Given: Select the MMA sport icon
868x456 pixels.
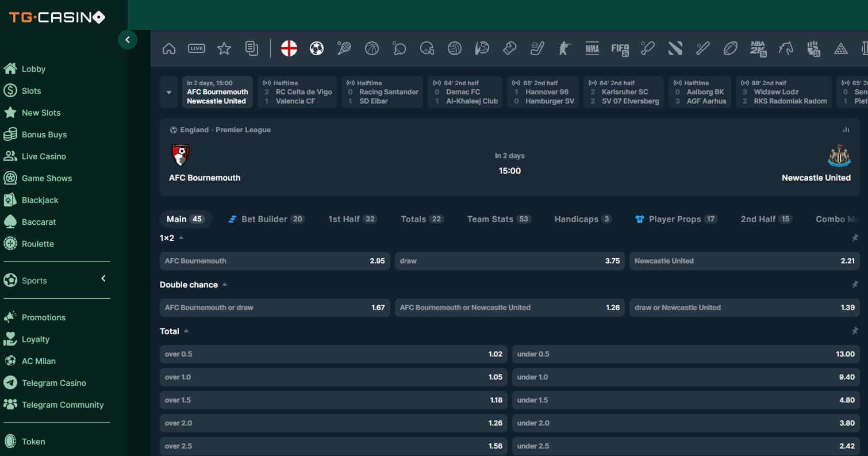Looking at the screenshot, I should point(592,49).
